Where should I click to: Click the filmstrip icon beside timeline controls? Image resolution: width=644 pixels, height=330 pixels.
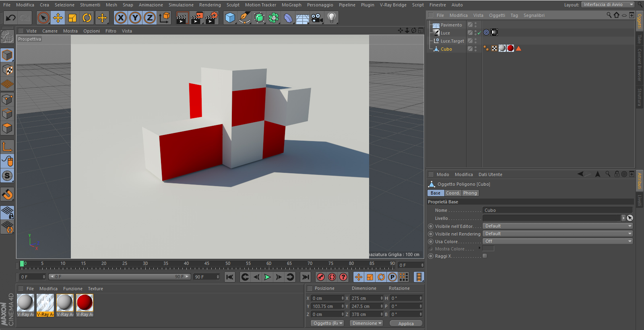419,277
